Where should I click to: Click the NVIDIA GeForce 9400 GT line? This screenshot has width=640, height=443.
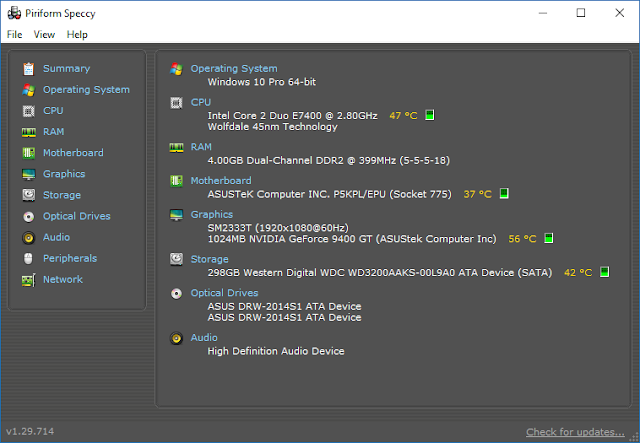click(352, 238)
